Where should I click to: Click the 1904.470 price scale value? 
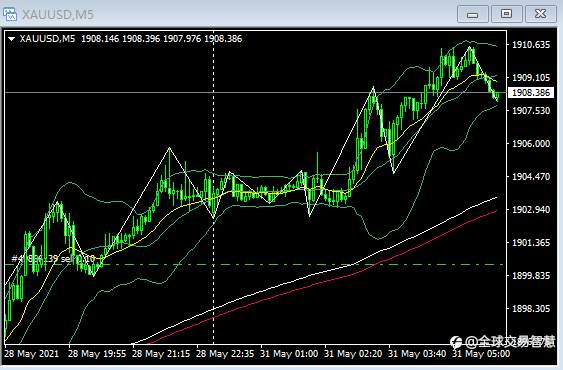tap(531, 177)
